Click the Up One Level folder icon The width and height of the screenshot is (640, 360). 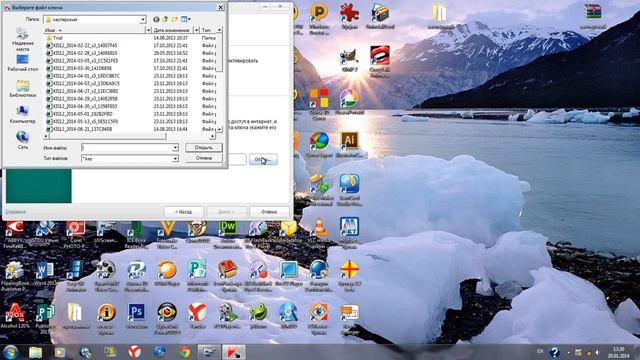click(165, 19)
